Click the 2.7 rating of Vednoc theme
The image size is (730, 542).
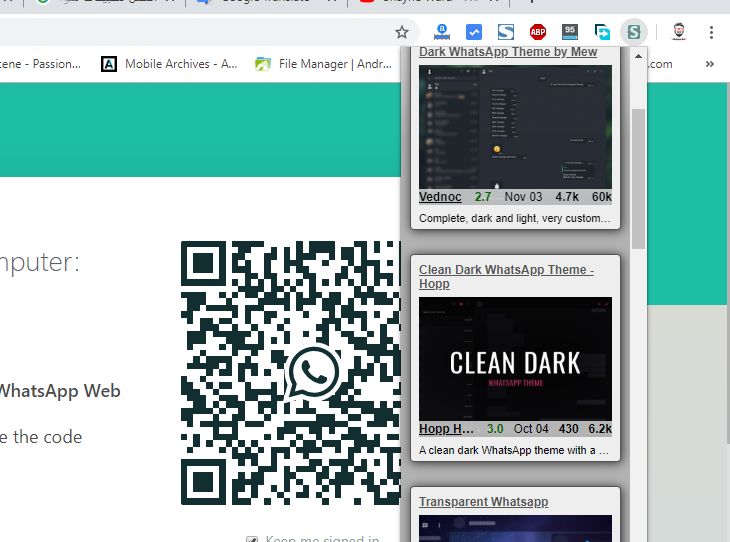(x=483, y=197)
